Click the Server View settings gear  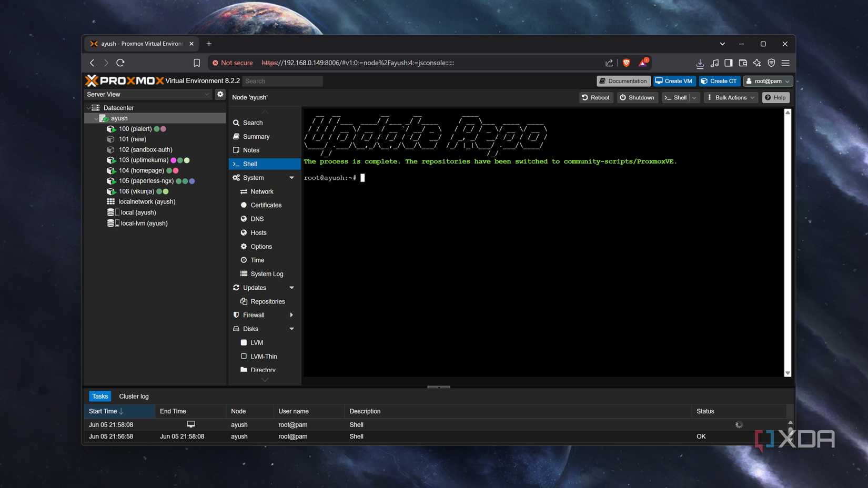coord(220,94)
